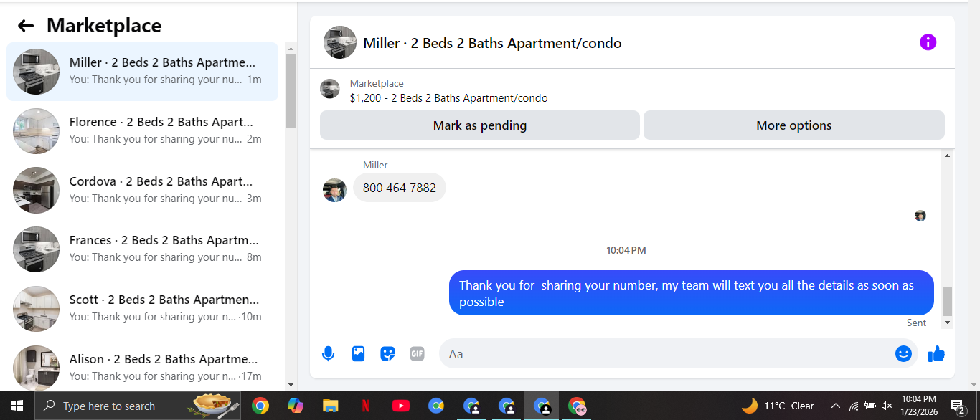Open the emoji picker in the message box
Viewport: 980px width, 420px height.
click(903, 353)
